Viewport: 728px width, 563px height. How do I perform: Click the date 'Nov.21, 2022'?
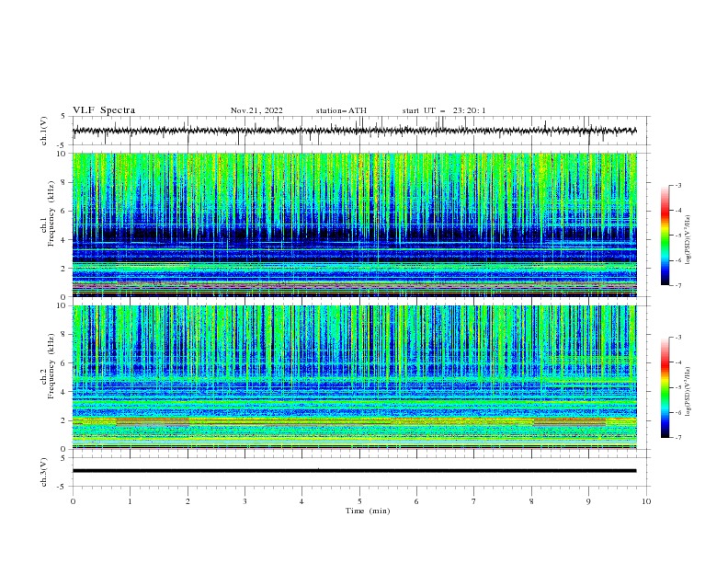(x=256, y=110)
